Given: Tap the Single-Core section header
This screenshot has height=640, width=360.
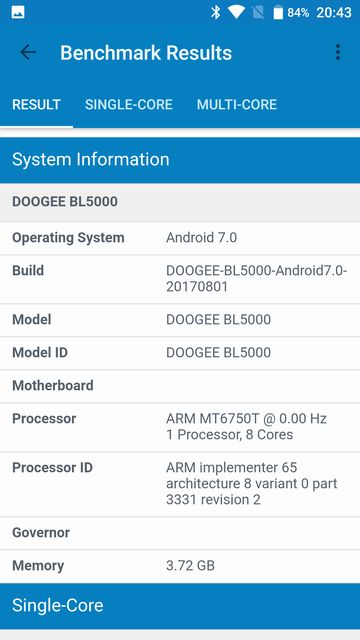Looking at the screenshot, I should click(180, 606).
